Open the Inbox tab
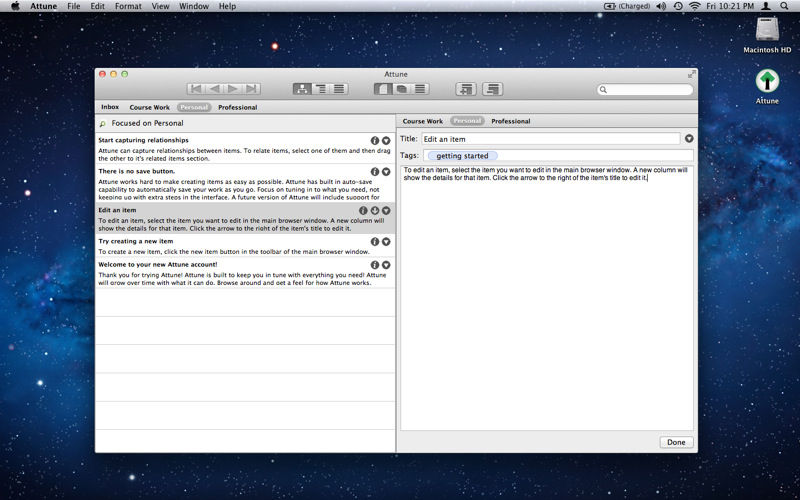 [110, 107]
